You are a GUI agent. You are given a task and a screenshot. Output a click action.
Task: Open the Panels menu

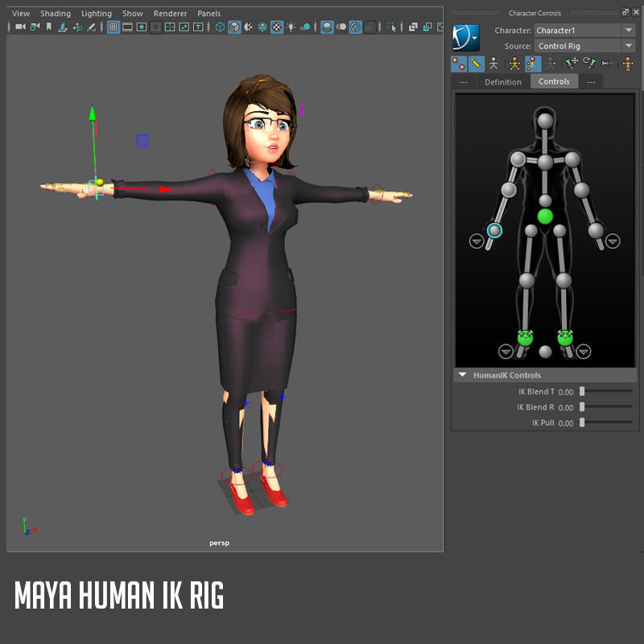[x=208, y=14]
